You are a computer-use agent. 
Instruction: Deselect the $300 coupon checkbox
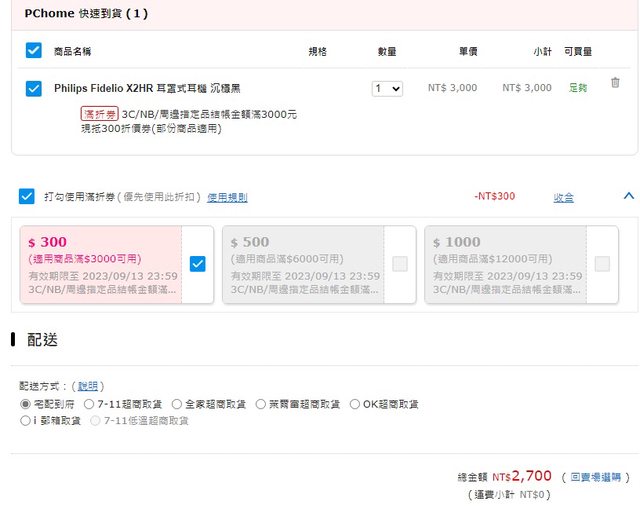click(197, 264)
